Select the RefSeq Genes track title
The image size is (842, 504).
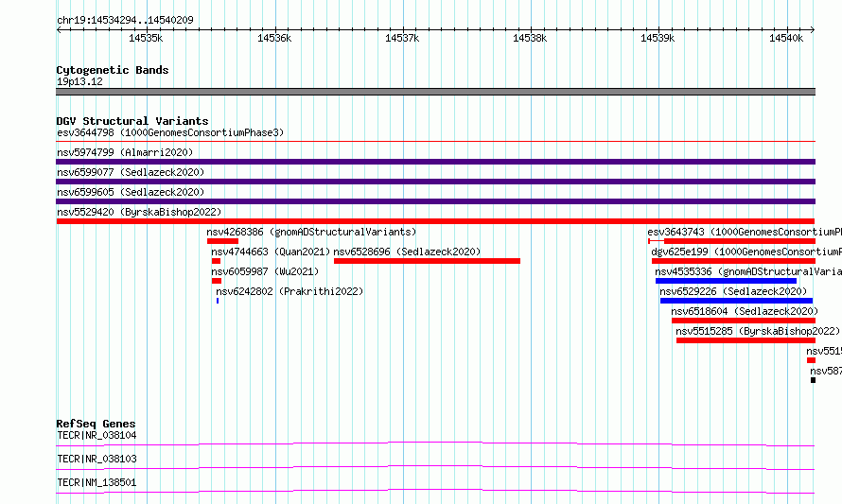(96, 424)
